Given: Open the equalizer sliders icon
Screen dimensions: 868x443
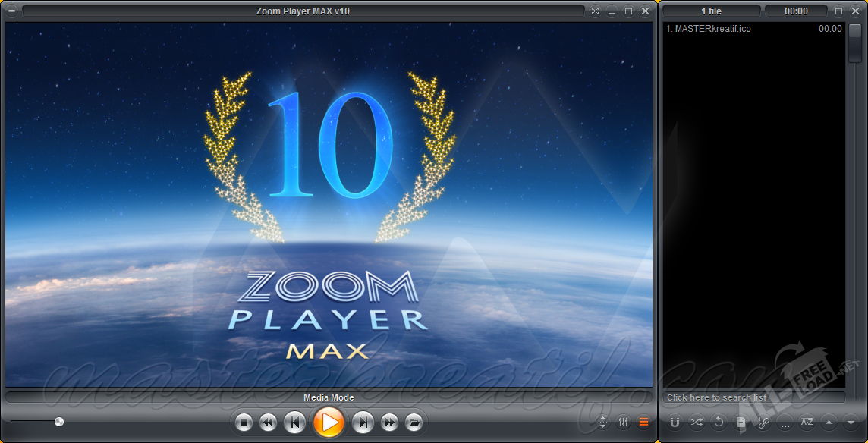Looking at the screenshot, I should [x=623, y=422].
